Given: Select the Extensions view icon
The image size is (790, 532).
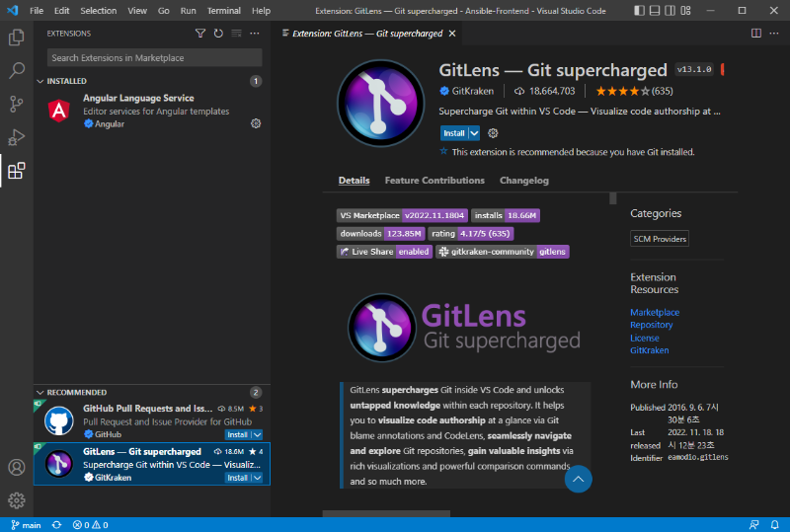Looking at the screenshot, I should pyautogui.click(x=16, y=171).
